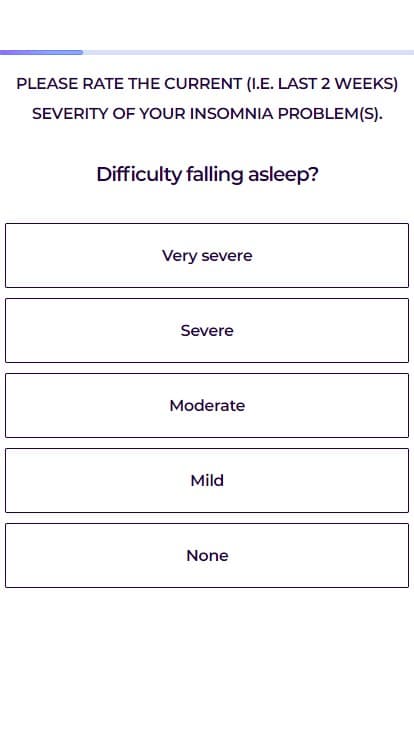414x736 pixels.
Task: Choose "Severe" as the answer
Action: point(207,330)
